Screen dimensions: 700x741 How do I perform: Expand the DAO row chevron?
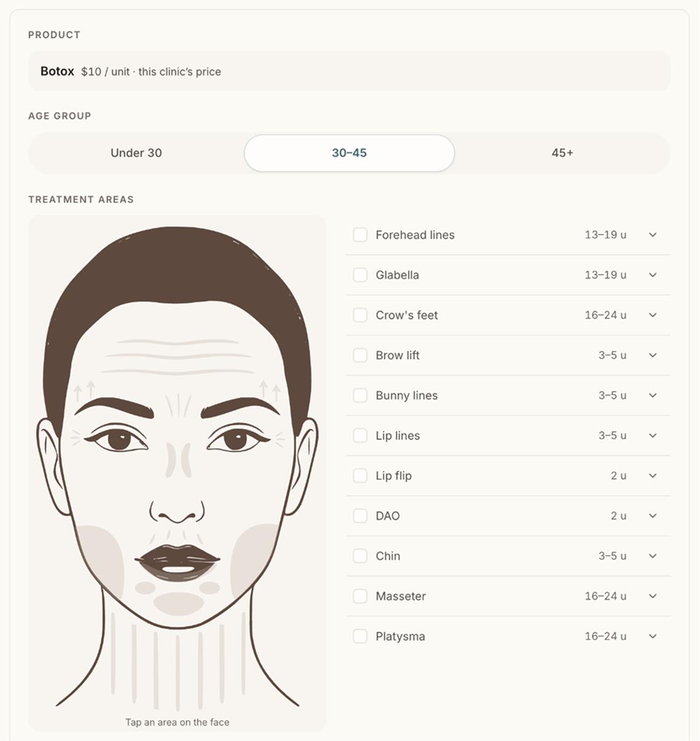coord(653,516)
